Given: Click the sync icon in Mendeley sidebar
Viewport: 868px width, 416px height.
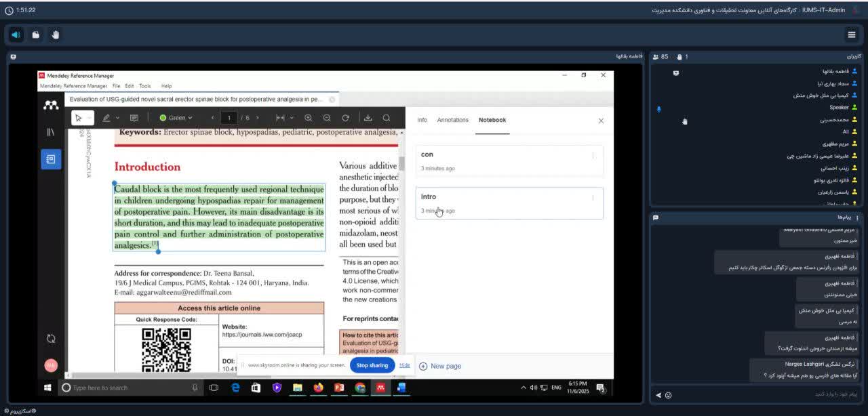Looking at the screenshot, I should tap(51, 338).
